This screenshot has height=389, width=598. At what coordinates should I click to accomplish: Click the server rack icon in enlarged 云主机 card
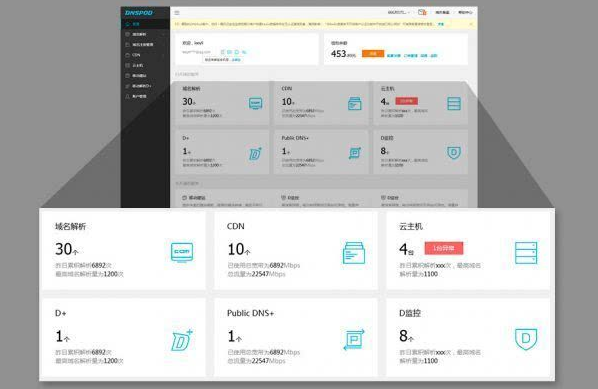(526, 253)
